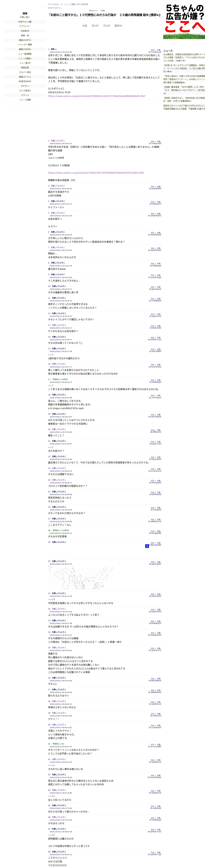Follow the >>2 anchor in post 15
Viewport: 205px width, 868px height.
coord(51,355)
